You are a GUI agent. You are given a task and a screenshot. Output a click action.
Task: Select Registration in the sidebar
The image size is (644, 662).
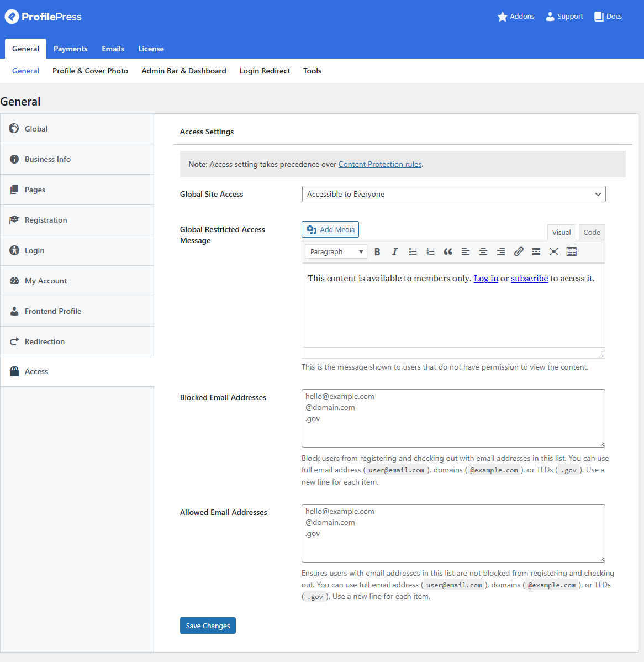pyautogui.click(x=46, y=220)
